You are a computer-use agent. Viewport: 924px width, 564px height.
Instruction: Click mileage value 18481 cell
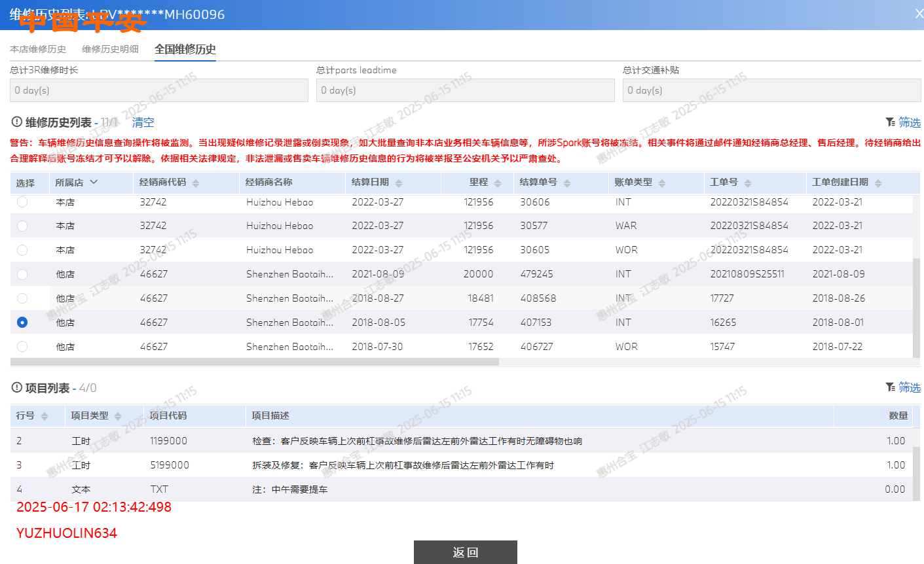point(481,298)
